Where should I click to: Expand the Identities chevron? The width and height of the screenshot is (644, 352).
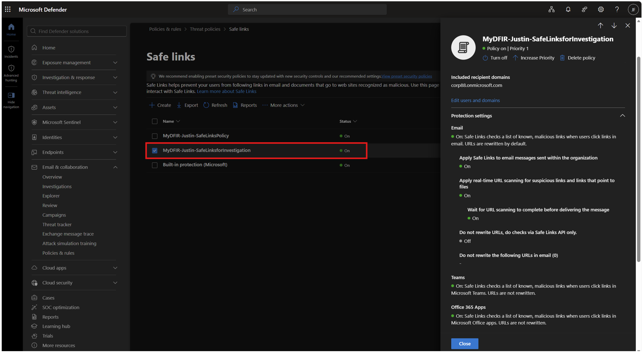coord(115,137)
